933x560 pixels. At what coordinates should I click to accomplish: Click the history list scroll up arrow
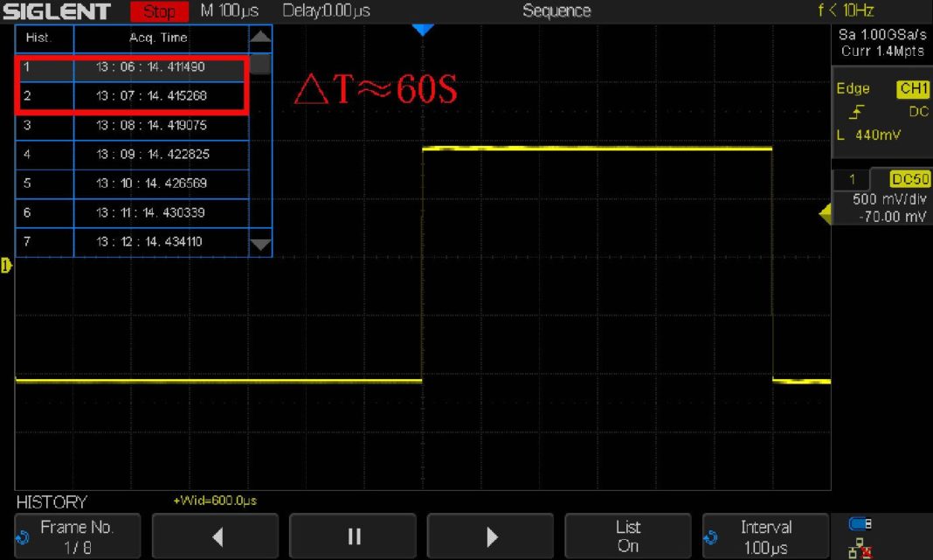pyautogui.click(x=260, y=37)
